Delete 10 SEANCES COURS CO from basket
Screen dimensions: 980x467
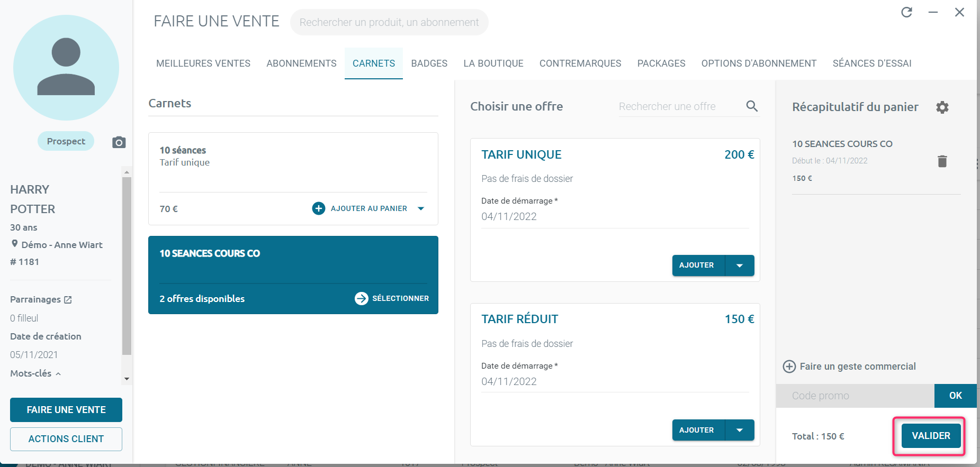tap(942, 161)
